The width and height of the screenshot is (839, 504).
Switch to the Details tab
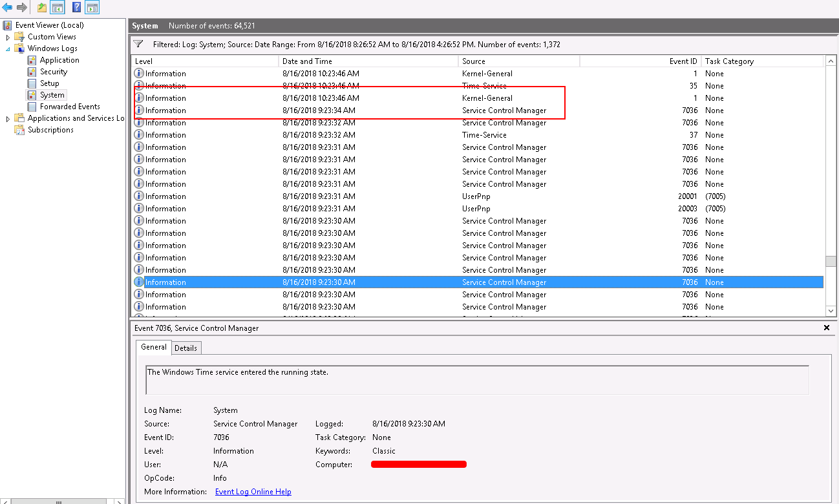(186, 348)
